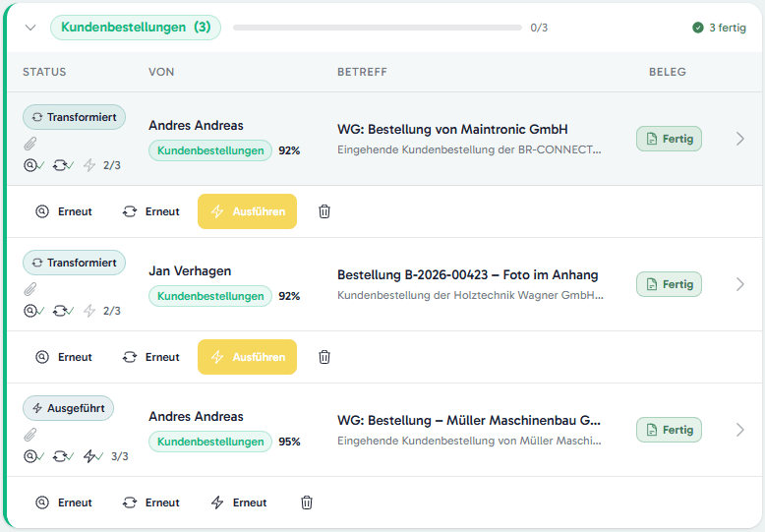Click the 92% confidence in Maintronic row
This screenshot has height=532, width=765.
[x=289, y=150]
